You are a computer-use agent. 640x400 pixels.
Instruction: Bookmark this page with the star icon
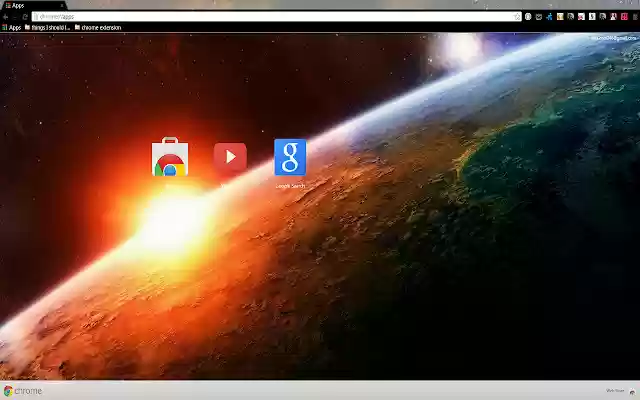[x=517, y=17]
